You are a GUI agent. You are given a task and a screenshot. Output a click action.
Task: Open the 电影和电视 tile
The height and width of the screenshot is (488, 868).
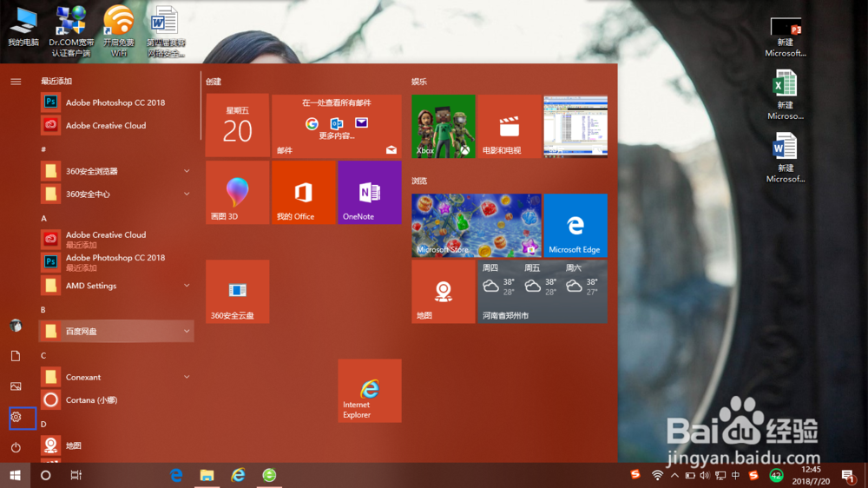510,126
